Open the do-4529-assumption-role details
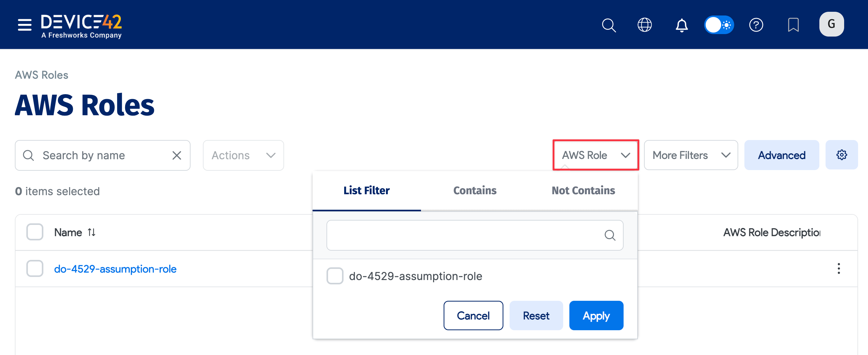 (x=115, y=269)
